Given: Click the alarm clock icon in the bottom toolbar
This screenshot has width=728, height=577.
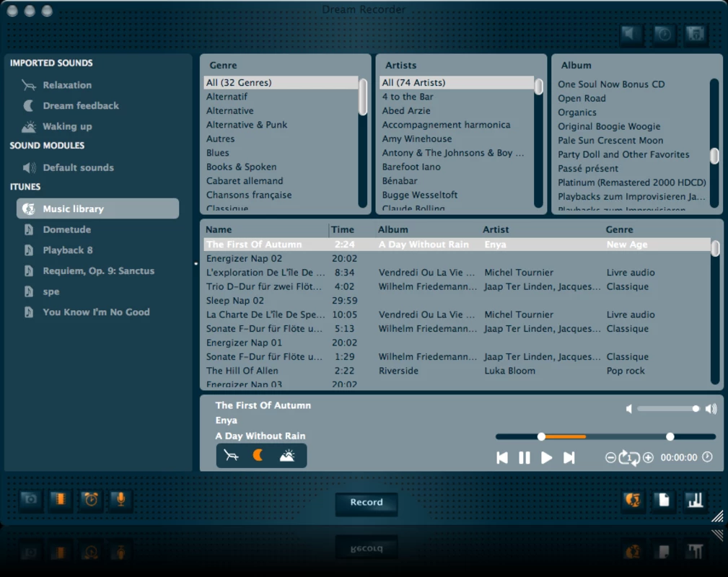Looking at the screenshot, I should (x=91, y=500).
